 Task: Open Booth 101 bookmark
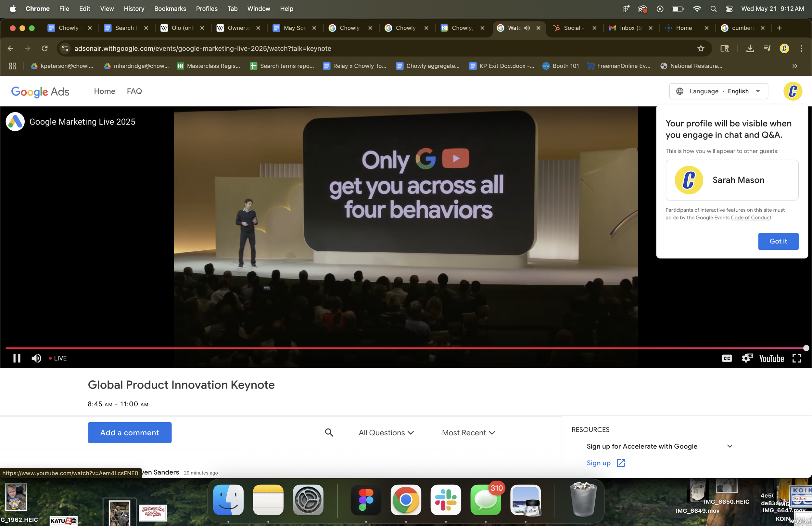tap(561, 66)
